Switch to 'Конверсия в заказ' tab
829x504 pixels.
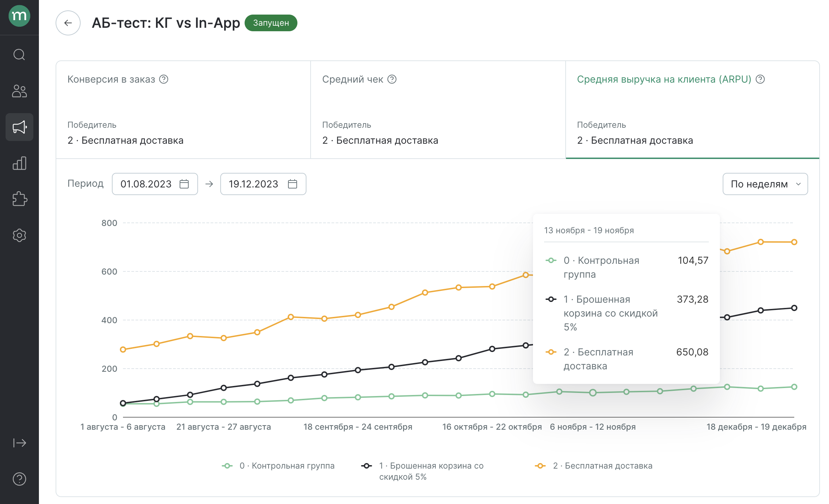coord(183,110)
